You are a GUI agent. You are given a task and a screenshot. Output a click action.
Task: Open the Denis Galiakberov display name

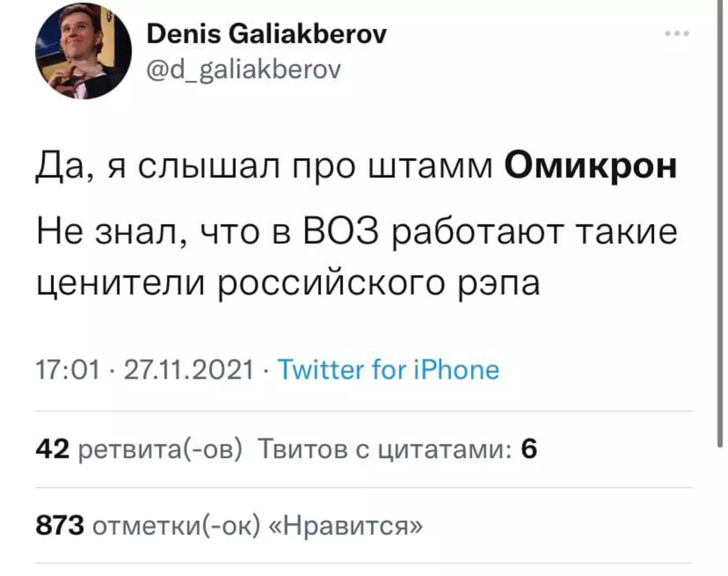coord(266,34)
